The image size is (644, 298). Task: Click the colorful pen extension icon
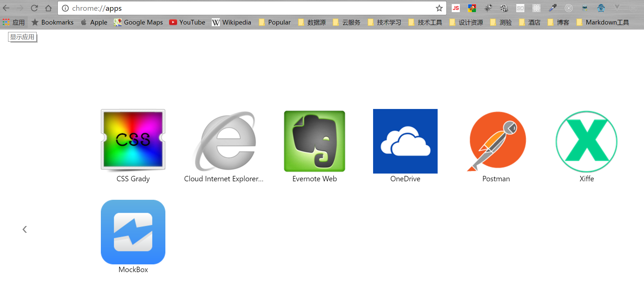[x=472, y=8]
